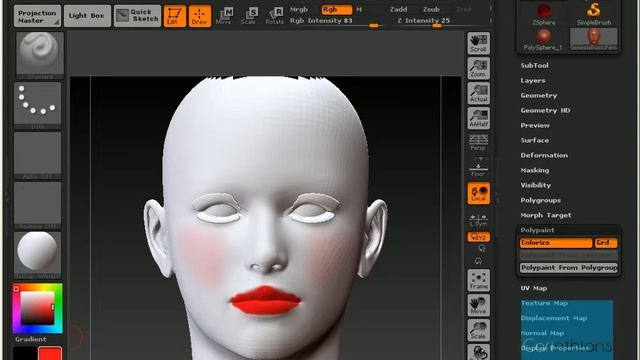Toggle Edit mode button

click(174, 16)
